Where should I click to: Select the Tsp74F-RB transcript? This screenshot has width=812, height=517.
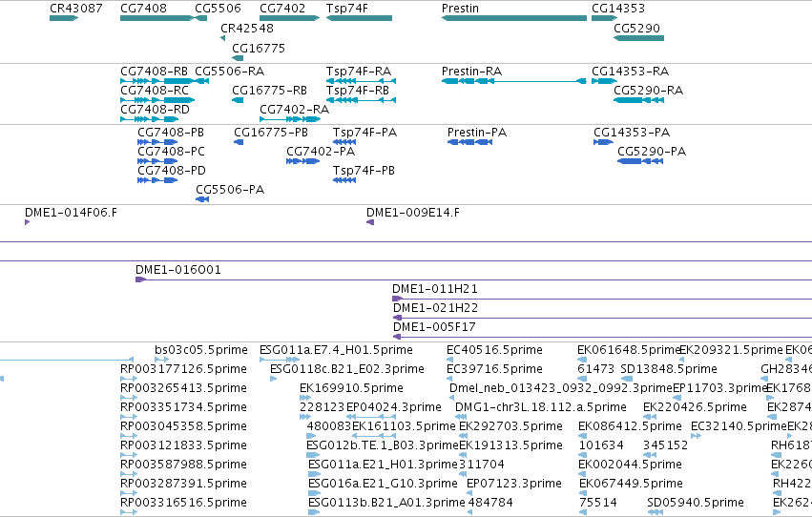pyautogui.click(x=361, y=100)
